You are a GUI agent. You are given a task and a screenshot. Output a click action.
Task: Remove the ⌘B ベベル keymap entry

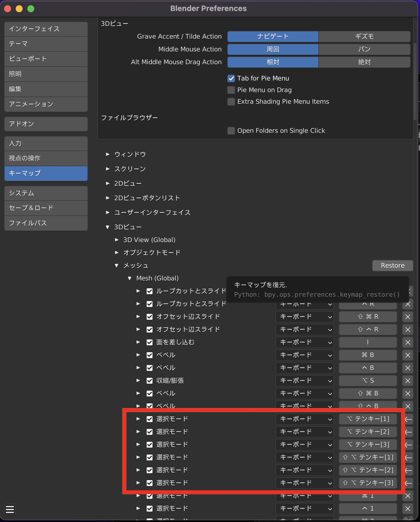click(x=408, y=355)
